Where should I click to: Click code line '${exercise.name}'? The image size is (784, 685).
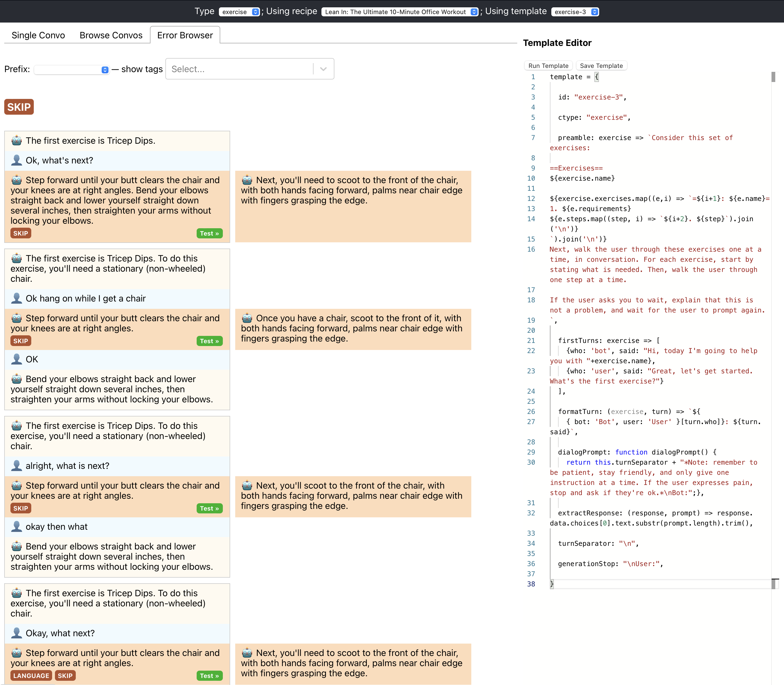click(582, 178)
